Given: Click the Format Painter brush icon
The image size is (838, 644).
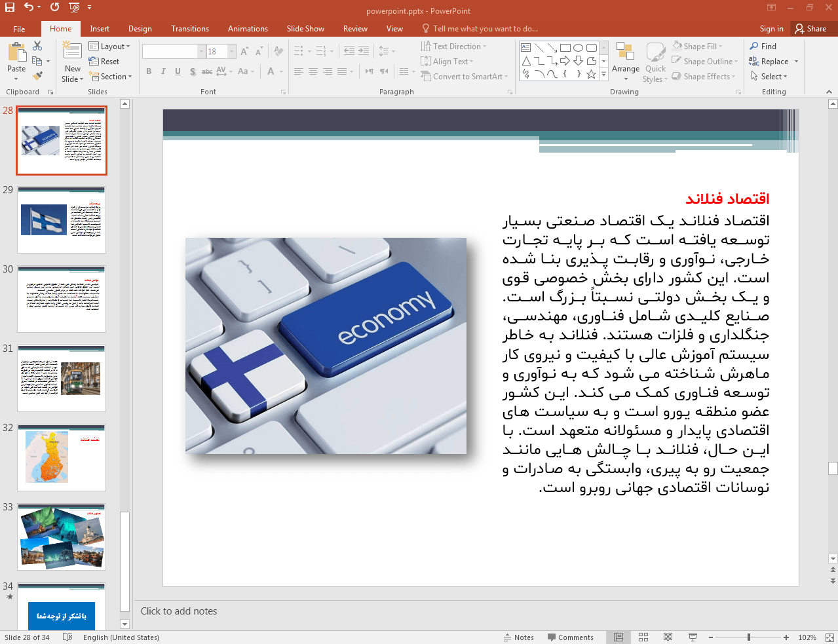Looking at the screenshot, I should (x=37, y=76).
